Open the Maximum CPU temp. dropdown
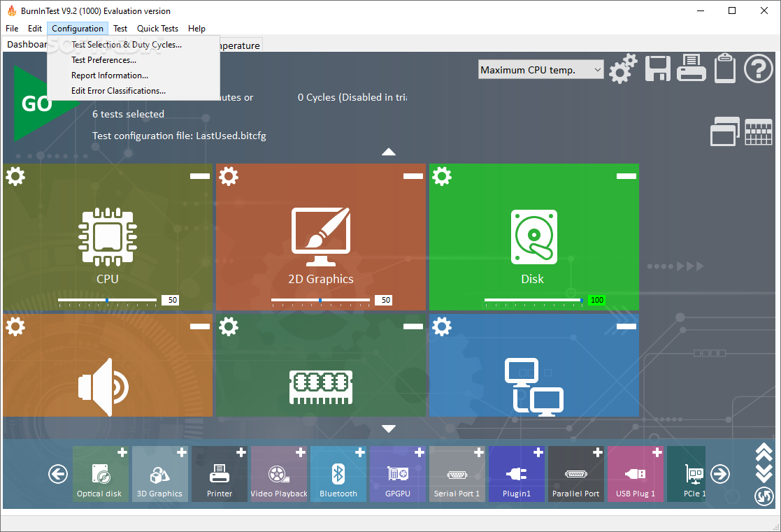 (x=541, y=70)
